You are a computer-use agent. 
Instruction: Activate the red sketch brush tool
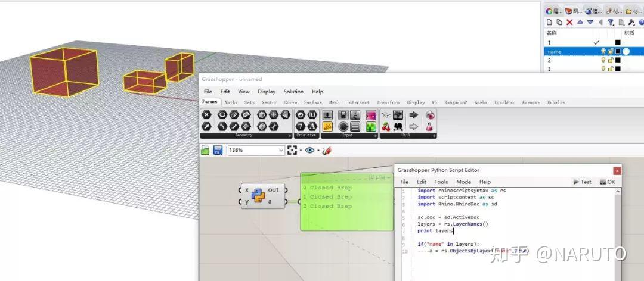(327, 150)
